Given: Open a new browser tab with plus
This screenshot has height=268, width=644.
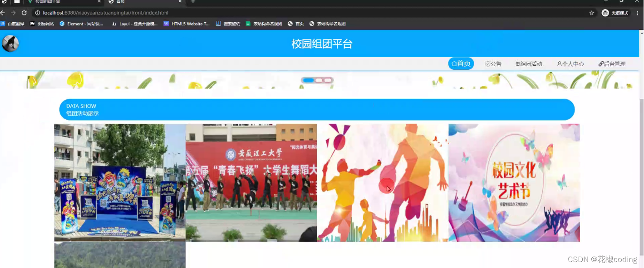Looking at the screenshot, I should 193,2.
